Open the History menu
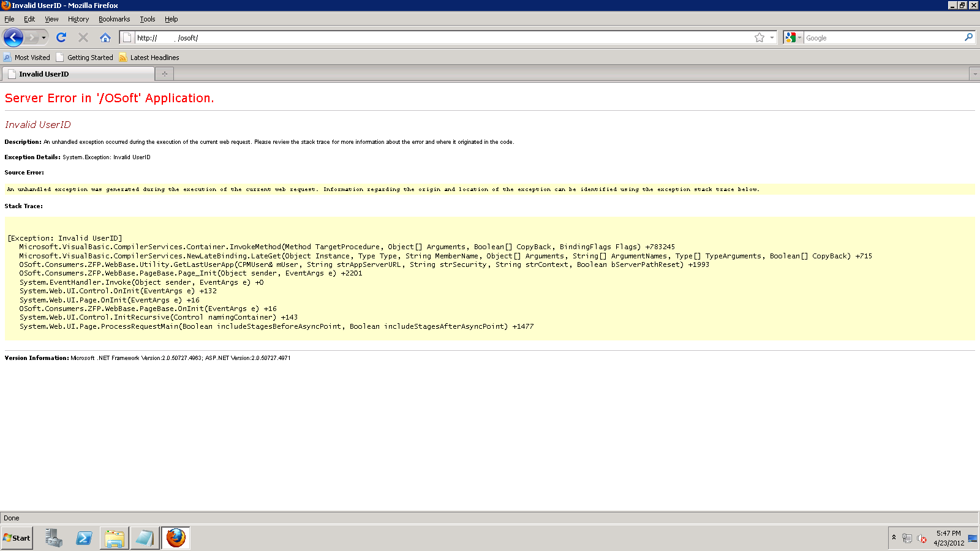This screenshot has height=551, width=980. click(x=78, y=19)
